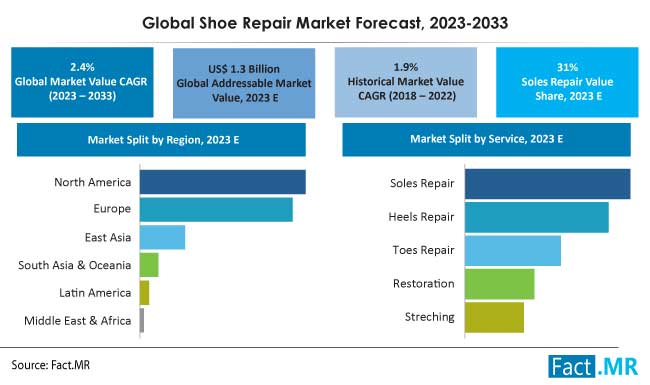Click the 2.4% Global Market Value CAGR box
Image resolution: width=650 pixels, height=385 pixels.
pyautogui.click(x=82, y=82)
